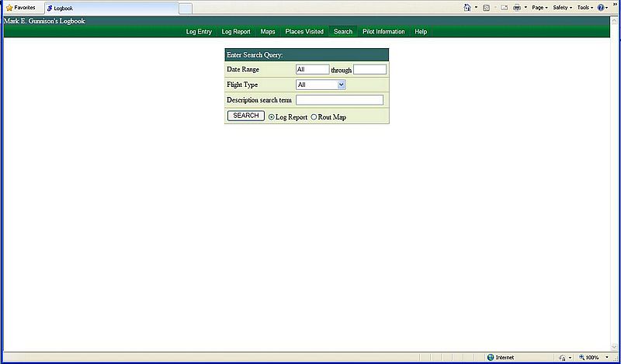Select the Log Report radio button
This screenshot has width=621, height=364.
pos(271,117)
